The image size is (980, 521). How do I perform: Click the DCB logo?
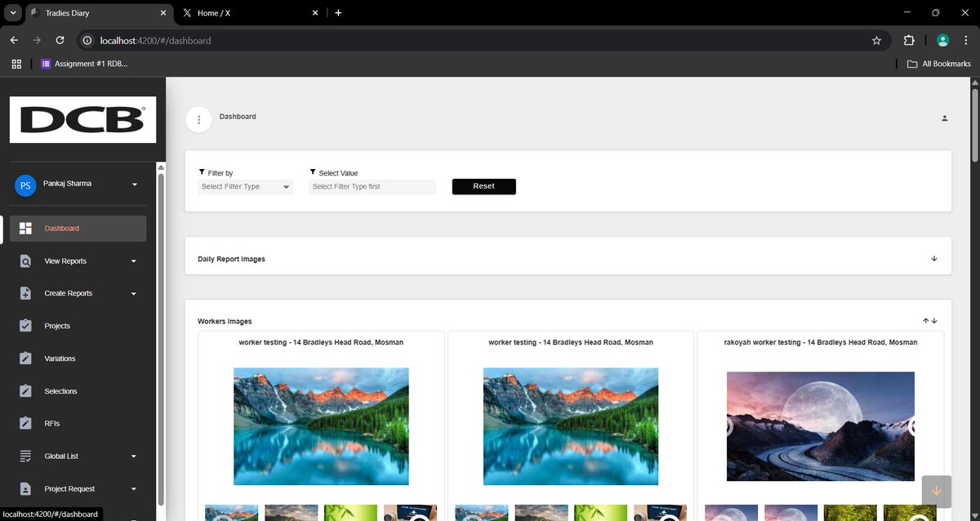(82, 120)
